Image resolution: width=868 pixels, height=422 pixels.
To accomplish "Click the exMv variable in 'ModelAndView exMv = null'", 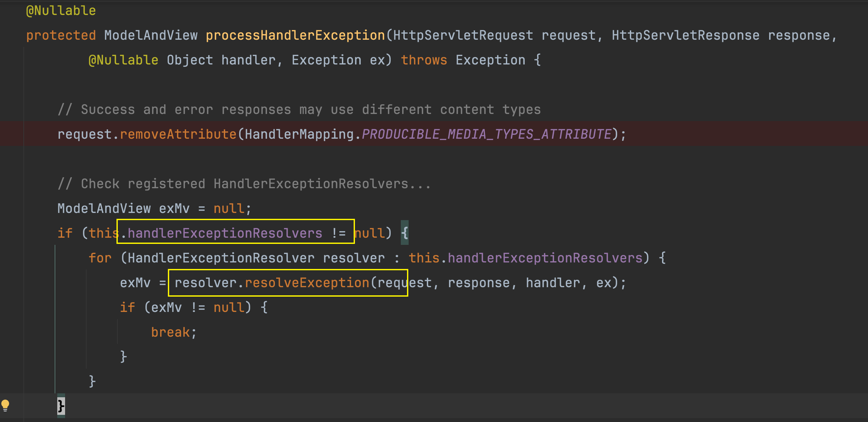I will tap(174, 208).
